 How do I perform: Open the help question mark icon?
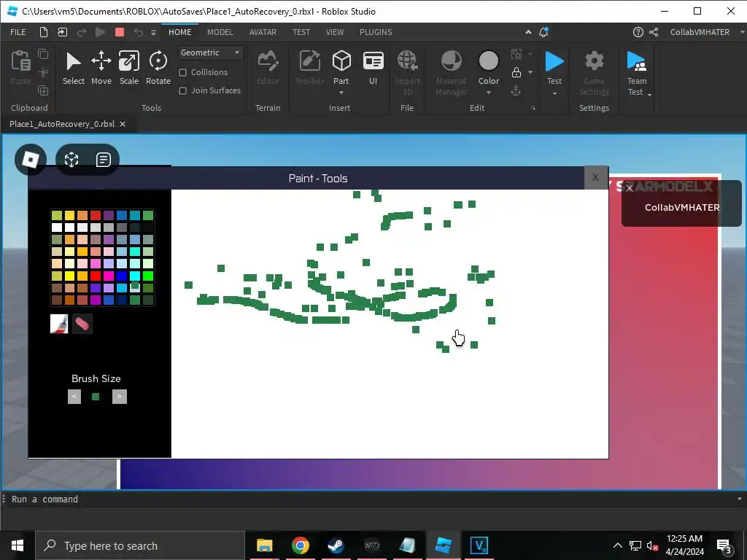638,32
